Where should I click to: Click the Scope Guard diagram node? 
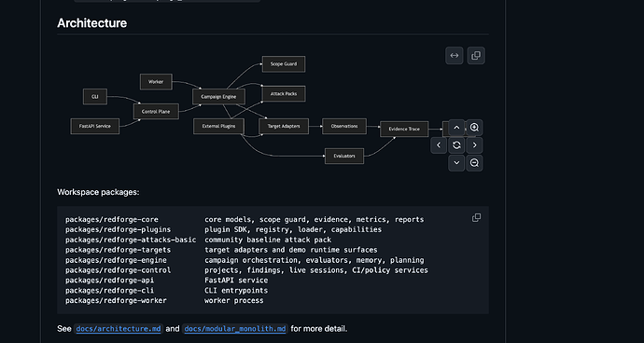(284, 64)
